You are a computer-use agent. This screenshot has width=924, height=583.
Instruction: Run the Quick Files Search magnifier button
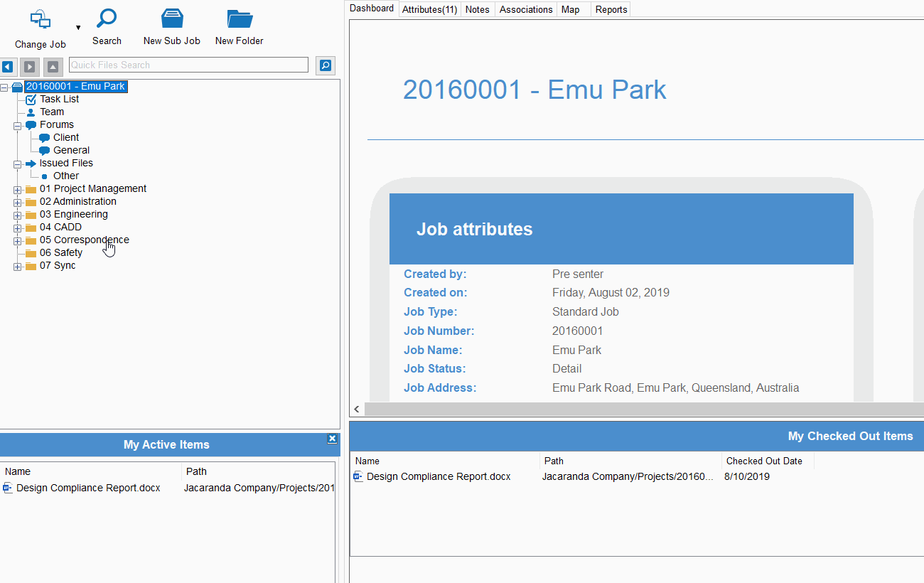pyautogui.click(x=326, y=65)
